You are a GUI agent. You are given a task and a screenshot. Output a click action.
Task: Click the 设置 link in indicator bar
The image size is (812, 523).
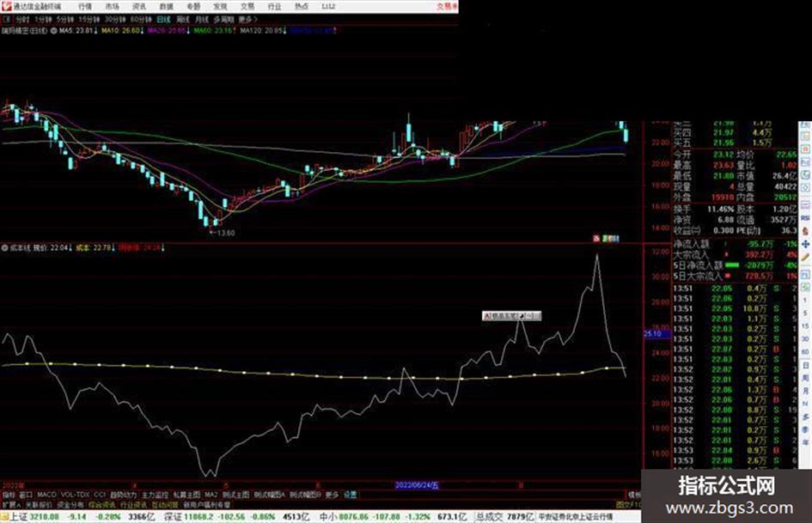[x=351, y=495]
